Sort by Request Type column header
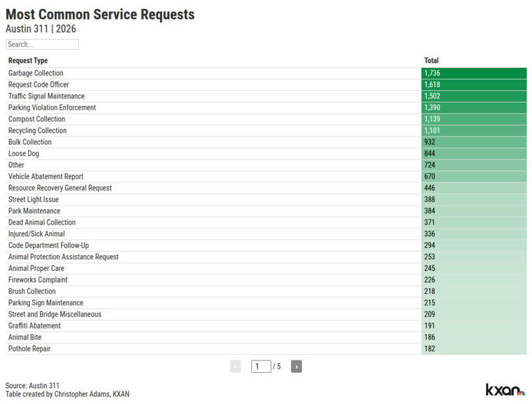The image size is (532, 404). 28,60
